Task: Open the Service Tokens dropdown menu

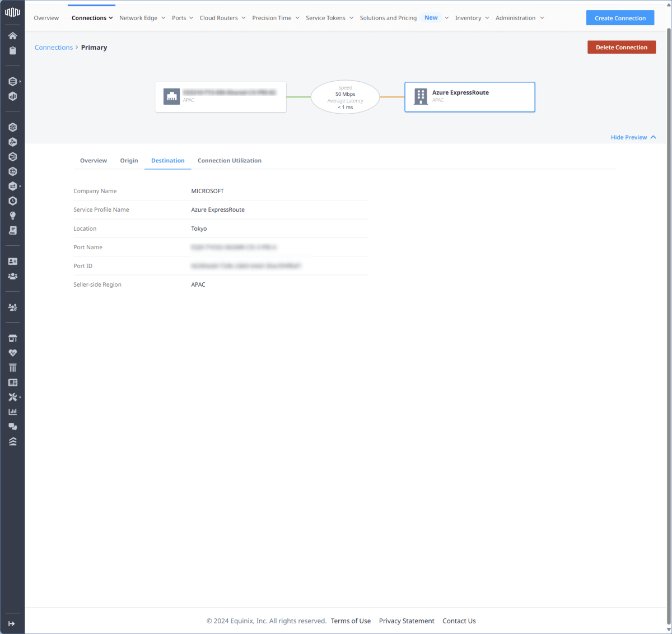Action: click(329, 18)
